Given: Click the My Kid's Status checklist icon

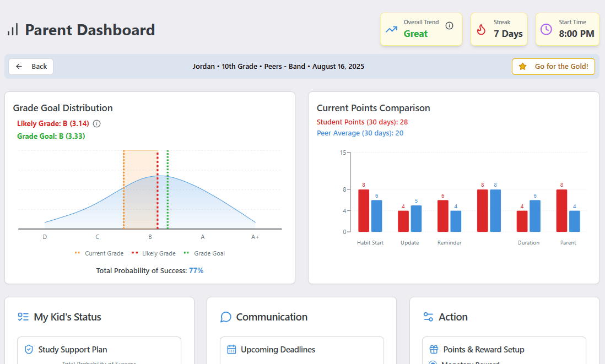Looking at the screenshot, I should click(23, 317).
